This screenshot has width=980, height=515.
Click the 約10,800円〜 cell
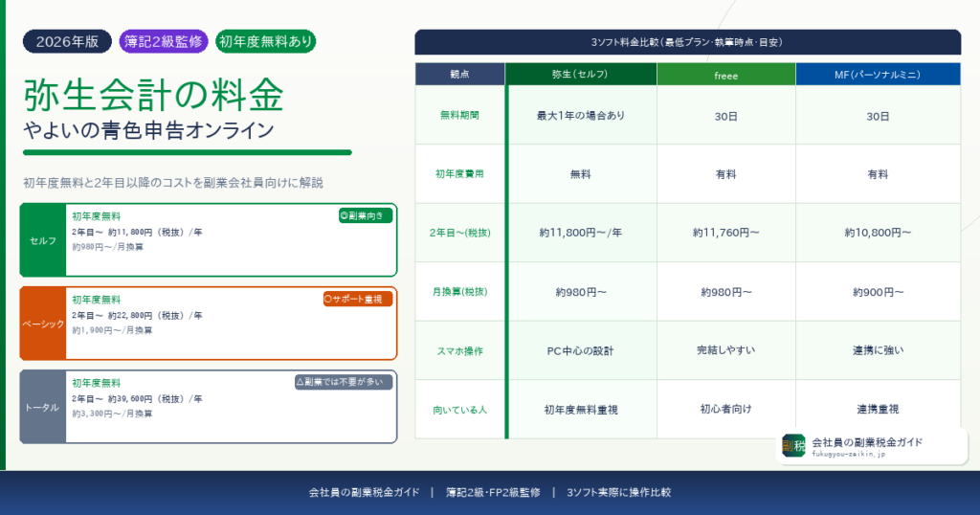click(x=879, y=233)
